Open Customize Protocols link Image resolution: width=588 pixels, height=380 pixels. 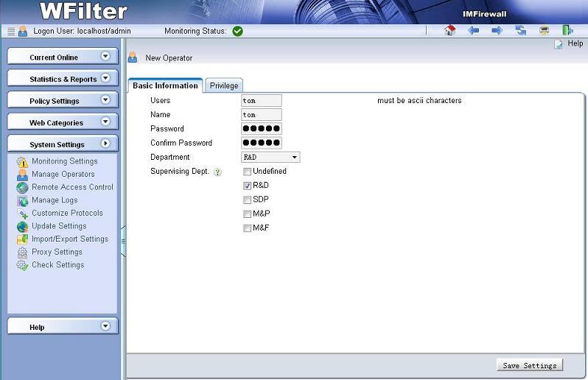[67, 213]
